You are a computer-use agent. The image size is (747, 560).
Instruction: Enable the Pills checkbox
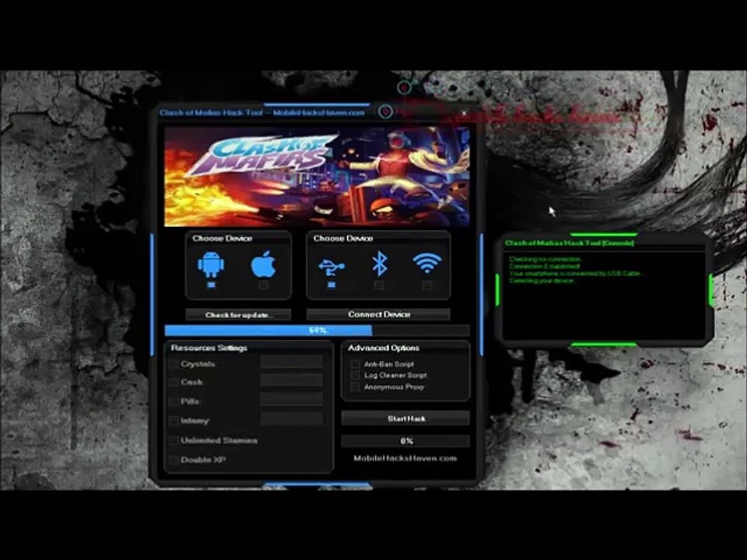(174, 401)
